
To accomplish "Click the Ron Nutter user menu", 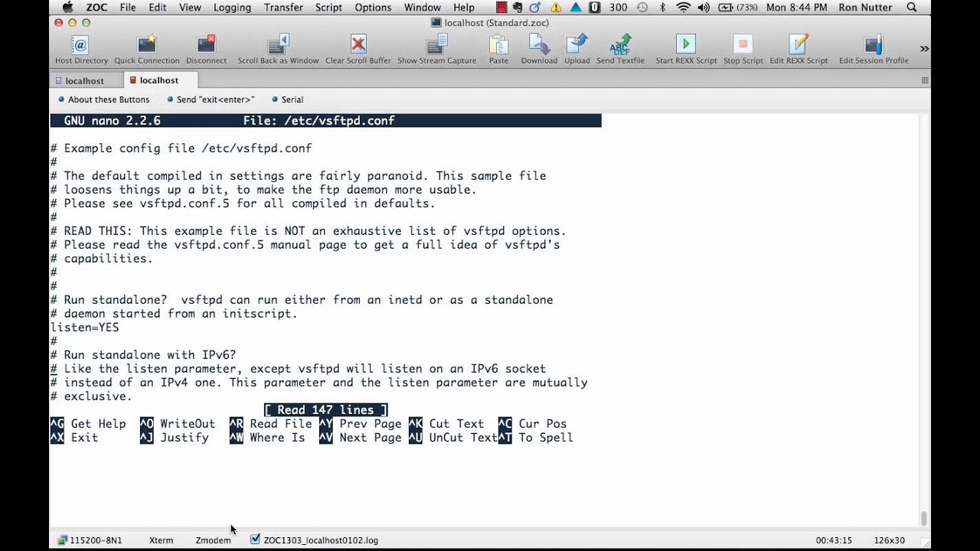I will tap(866, 8).
